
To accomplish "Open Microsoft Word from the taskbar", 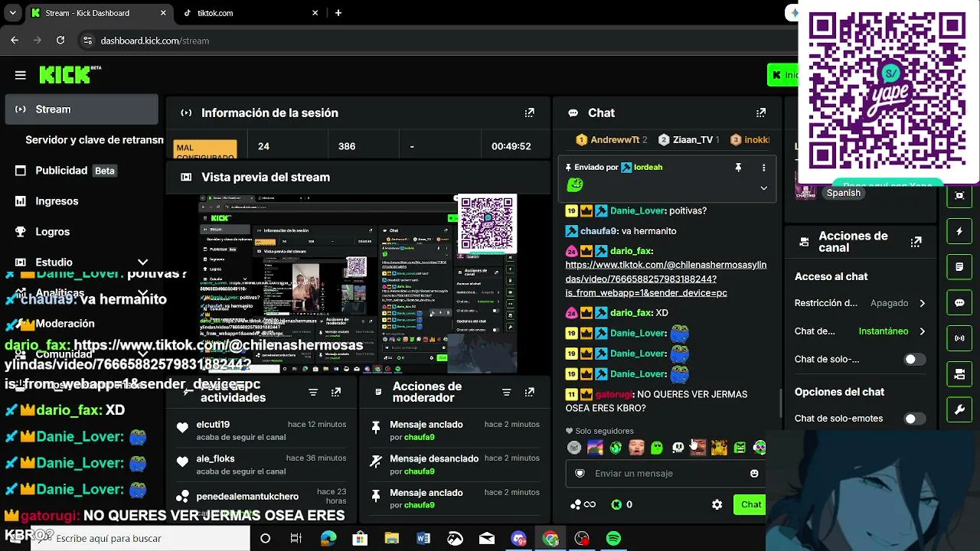I will coord(423,539).
